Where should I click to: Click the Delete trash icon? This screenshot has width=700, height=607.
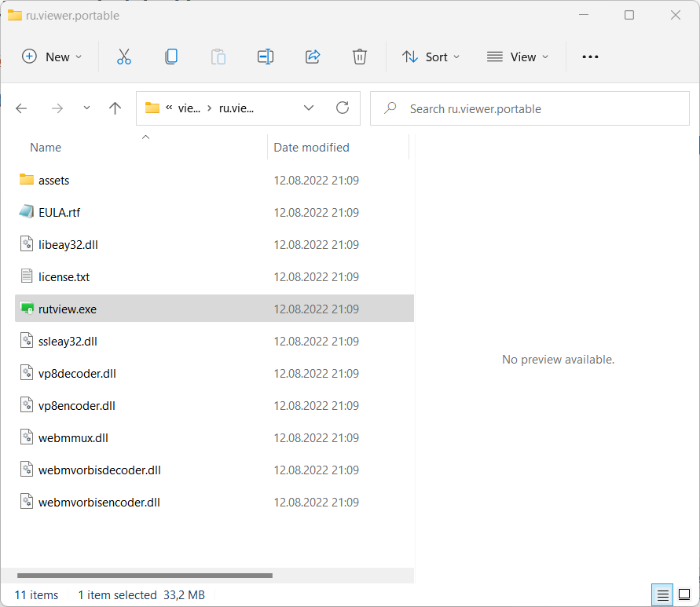(359, 57)
